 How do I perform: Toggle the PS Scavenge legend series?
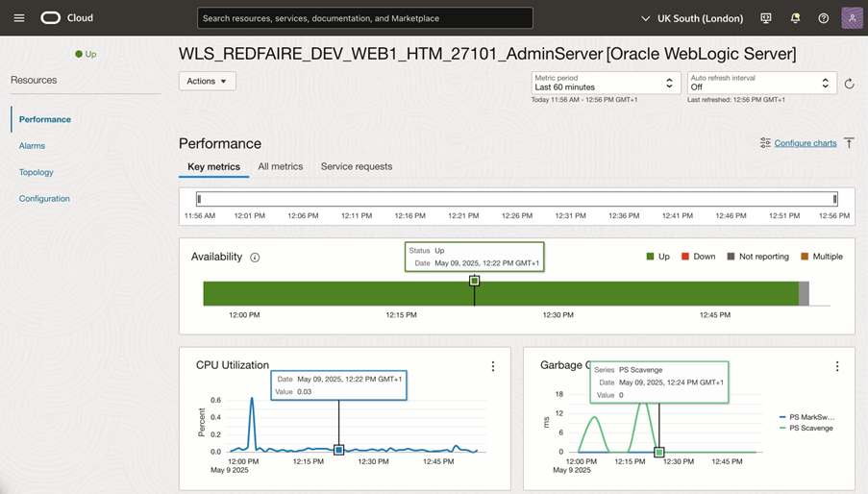[810, 428]
